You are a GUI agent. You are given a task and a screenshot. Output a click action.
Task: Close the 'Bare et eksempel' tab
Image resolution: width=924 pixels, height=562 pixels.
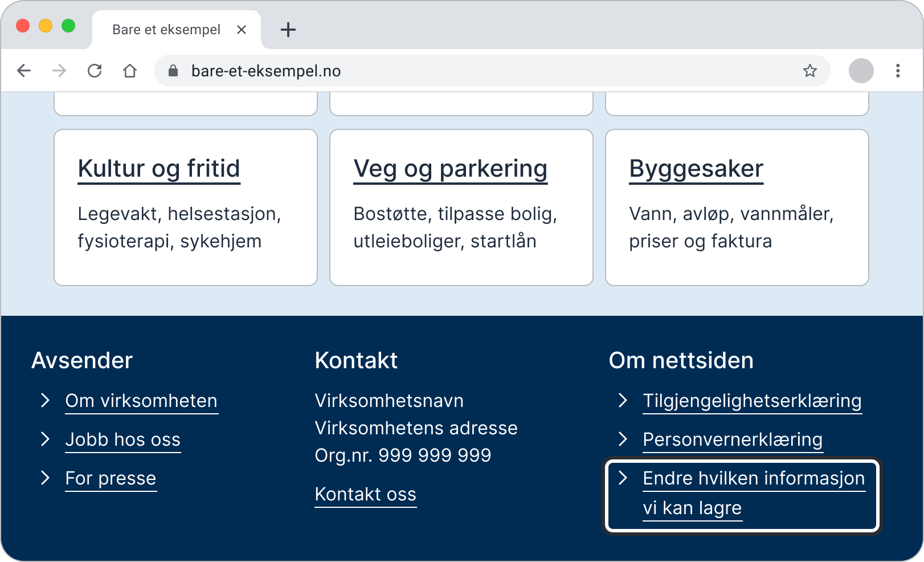pos(242,30)
